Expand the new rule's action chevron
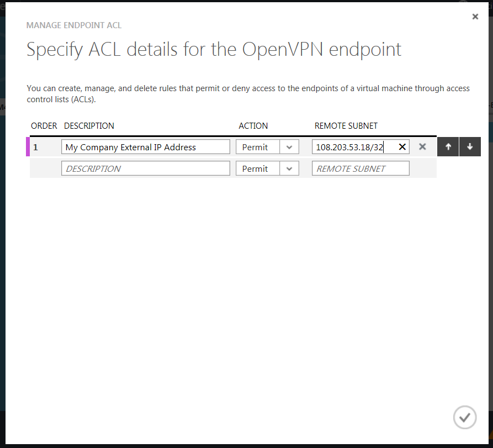 289,168
